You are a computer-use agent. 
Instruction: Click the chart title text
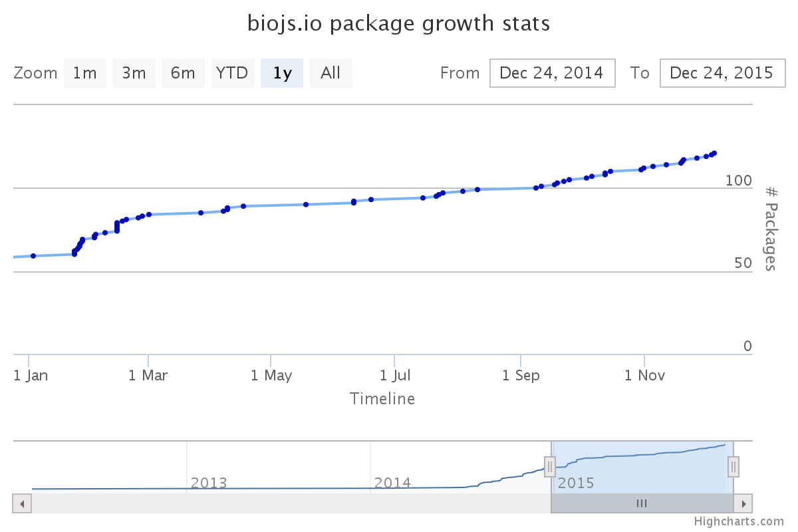click(399, 24)
